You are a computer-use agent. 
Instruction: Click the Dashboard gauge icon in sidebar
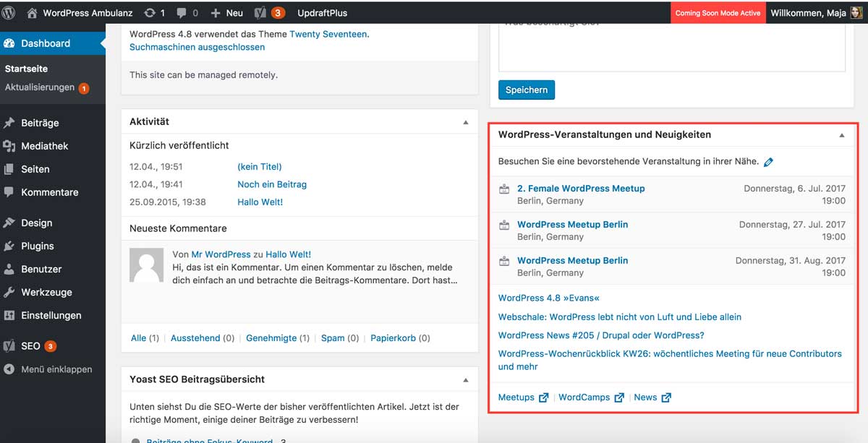point(9,43)
